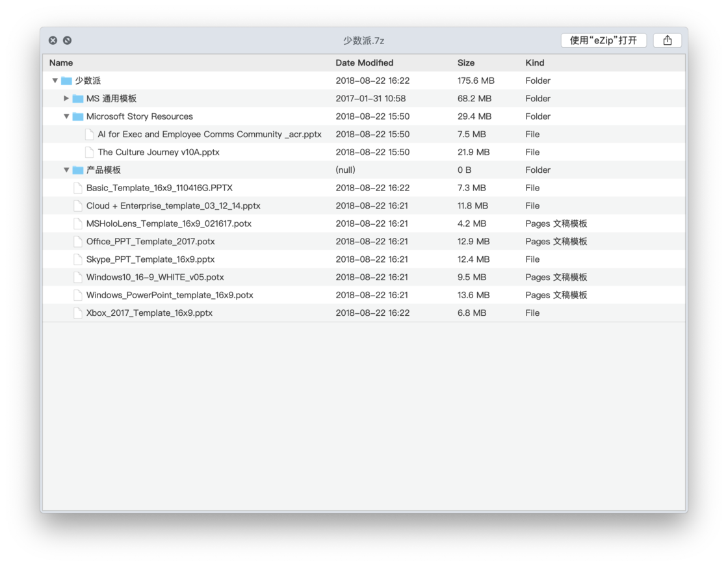Screen dimensions: 728x566
Task: Select Xbox_2017_Template_16x9.pptx
Action: [149, 313]
